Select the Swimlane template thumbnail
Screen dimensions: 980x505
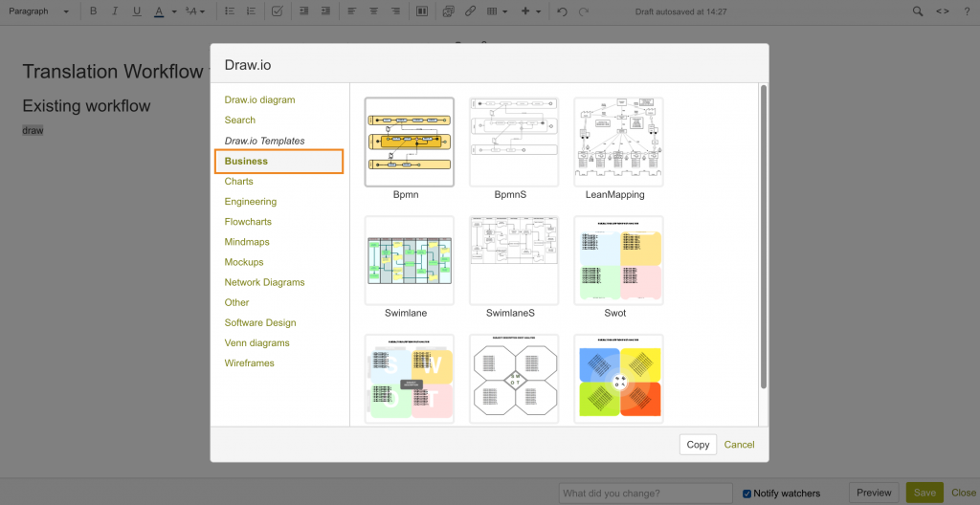410,260
